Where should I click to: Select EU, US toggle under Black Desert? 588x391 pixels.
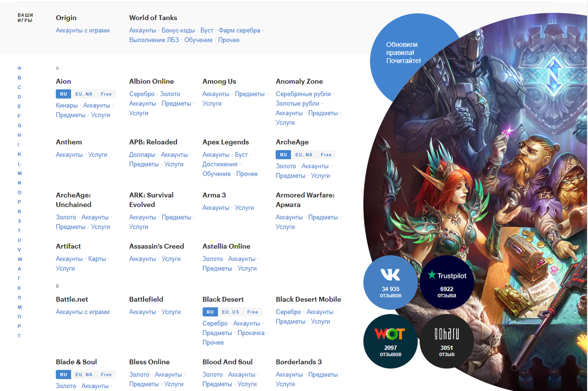coord(230,312)
